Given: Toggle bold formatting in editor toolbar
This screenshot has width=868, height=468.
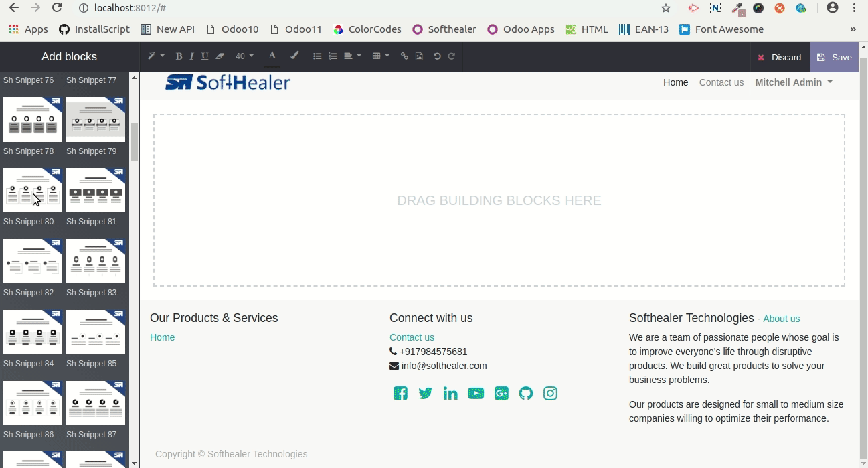Looking at the screenshot, I should coord(179,56).
